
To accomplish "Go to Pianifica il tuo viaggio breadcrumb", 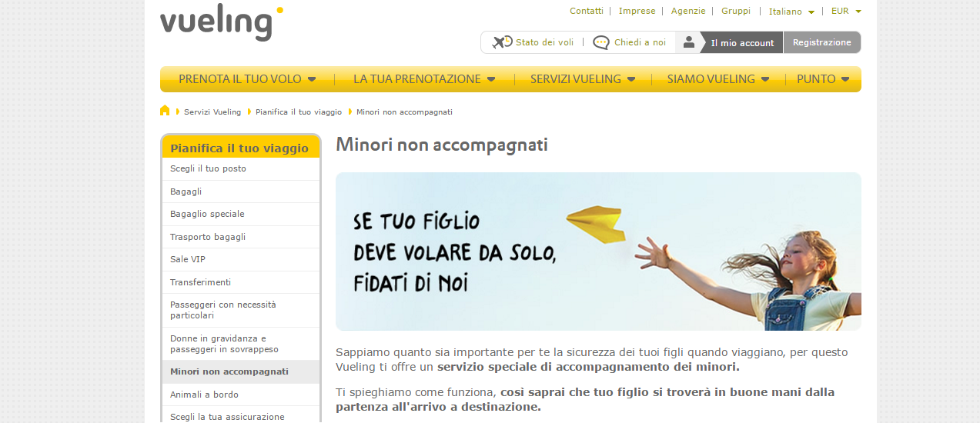I will 299,112.
